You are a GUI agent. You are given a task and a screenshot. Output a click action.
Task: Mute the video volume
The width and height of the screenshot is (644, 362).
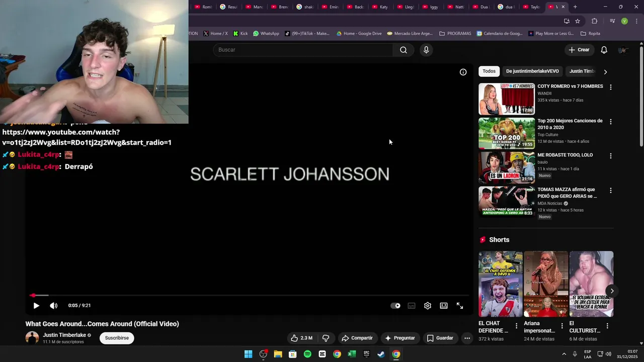pos(54,306)
